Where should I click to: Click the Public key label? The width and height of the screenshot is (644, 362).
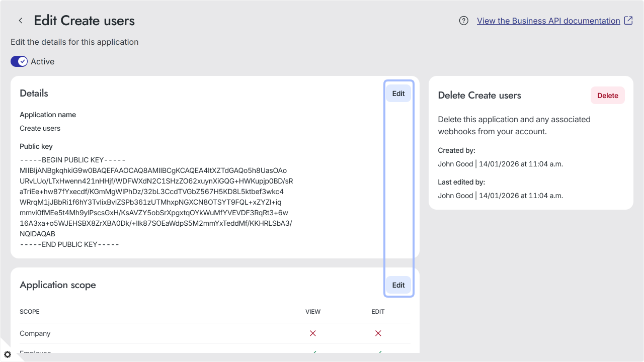click(x=36, y=146)
